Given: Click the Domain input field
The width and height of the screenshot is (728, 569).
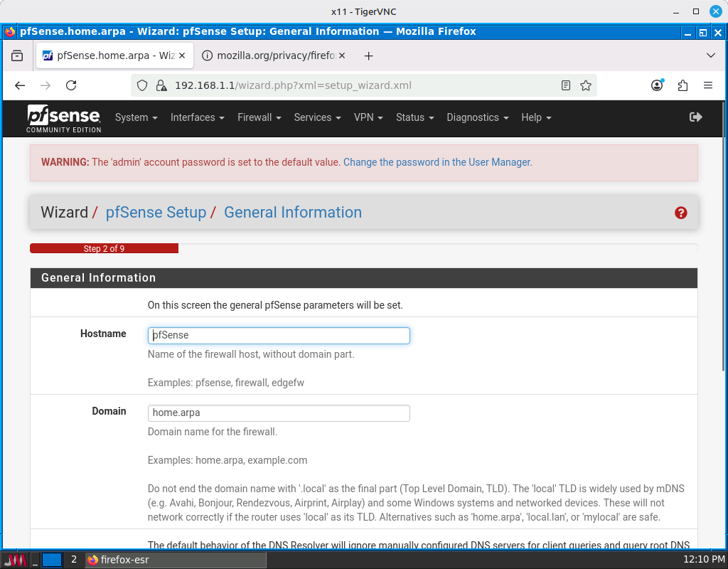Looking at the screenshot, I should click(279, 413).
